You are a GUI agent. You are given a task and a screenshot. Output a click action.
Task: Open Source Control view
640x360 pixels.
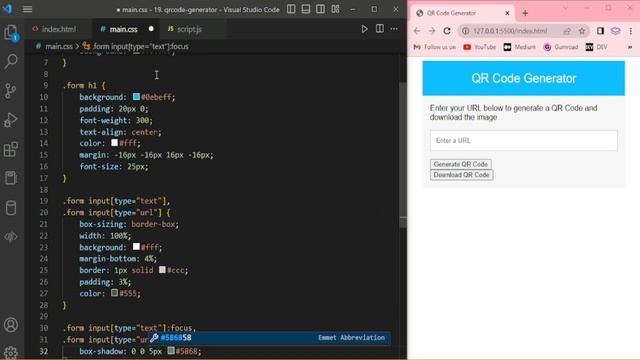(x=11, y=91)
